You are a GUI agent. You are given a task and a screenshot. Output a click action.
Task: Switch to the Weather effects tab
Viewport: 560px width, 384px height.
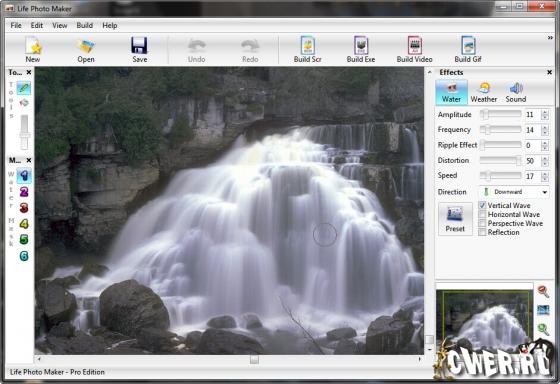[484, 93]
